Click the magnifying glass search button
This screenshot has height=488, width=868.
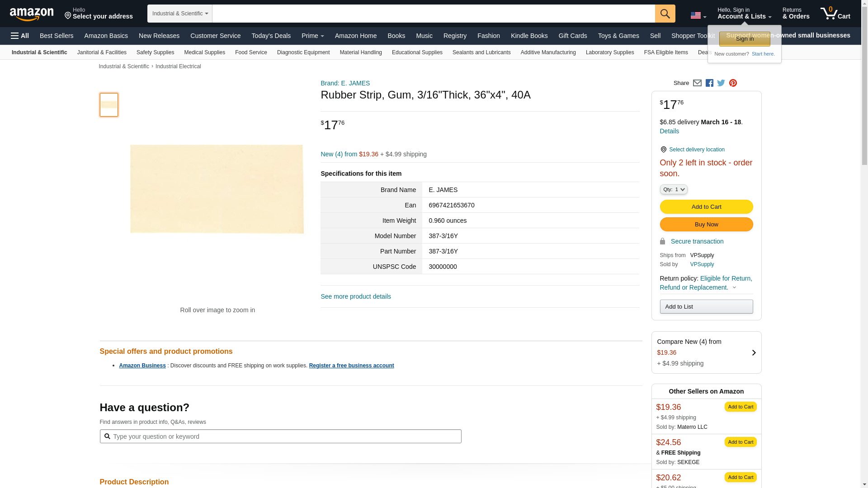pyautogui.click(x=665, y=14)
